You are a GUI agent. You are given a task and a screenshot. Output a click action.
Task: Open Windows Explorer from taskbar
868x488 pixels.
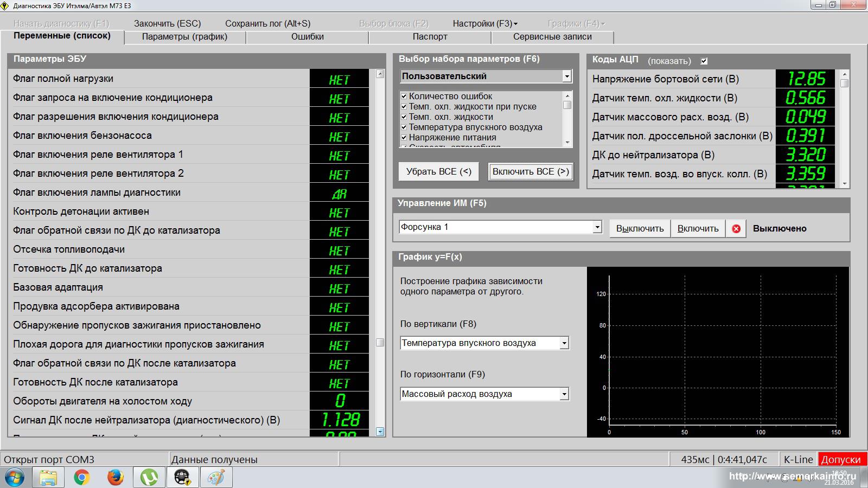(x=48, y=478)
